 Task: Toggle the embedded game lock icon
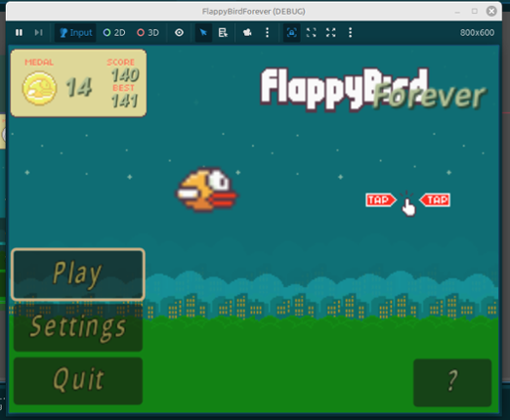pos(291,32)
